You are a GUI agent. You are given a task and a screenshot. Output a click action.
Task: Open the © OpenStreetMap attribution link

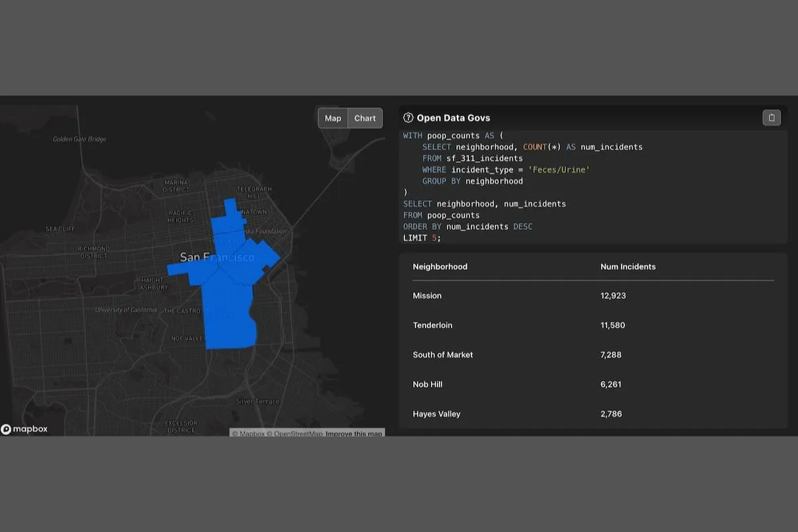click(x=295, y=434)
